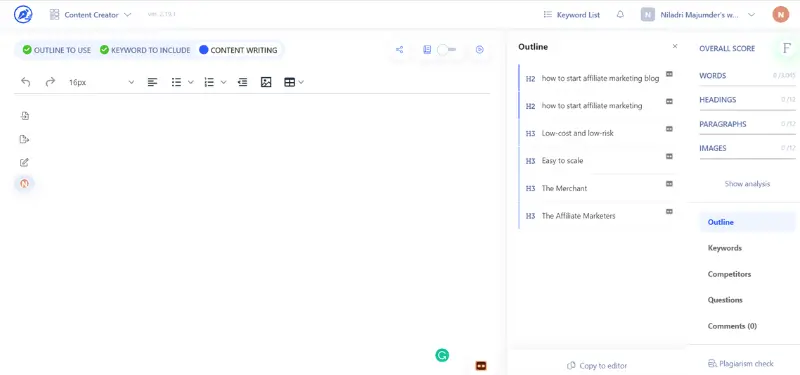This screenshot has width=800, height=375.
Task: Click the play tutorial icon
Action: pyautogui.click(x=480, y=49)
